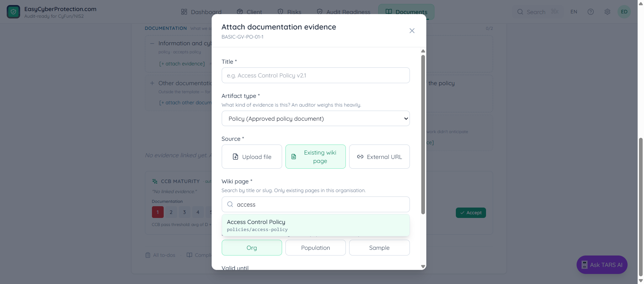The image size is (644, 284).
Task: Select Upload file as source
Action: click(252, 157)
